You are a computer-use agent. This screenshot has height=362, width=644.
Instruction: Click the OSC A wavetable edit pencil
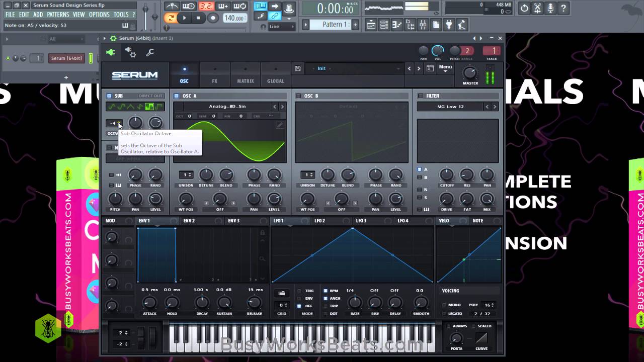coord(280,125)
